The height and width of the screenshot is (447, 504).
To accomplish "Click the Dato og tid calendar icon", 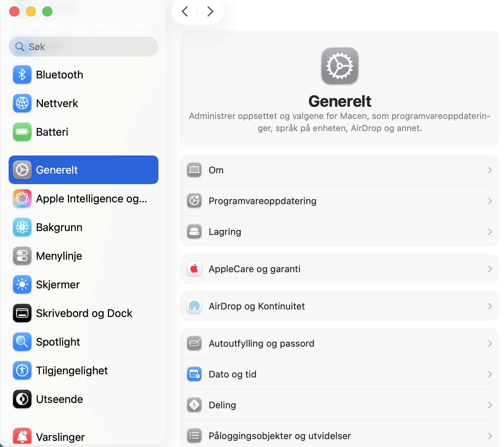I will point(194,374).
